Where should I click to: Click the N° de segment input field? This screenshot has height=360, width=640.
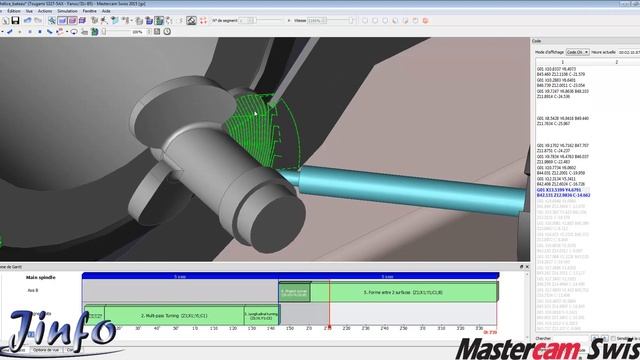tap(247, 20)
